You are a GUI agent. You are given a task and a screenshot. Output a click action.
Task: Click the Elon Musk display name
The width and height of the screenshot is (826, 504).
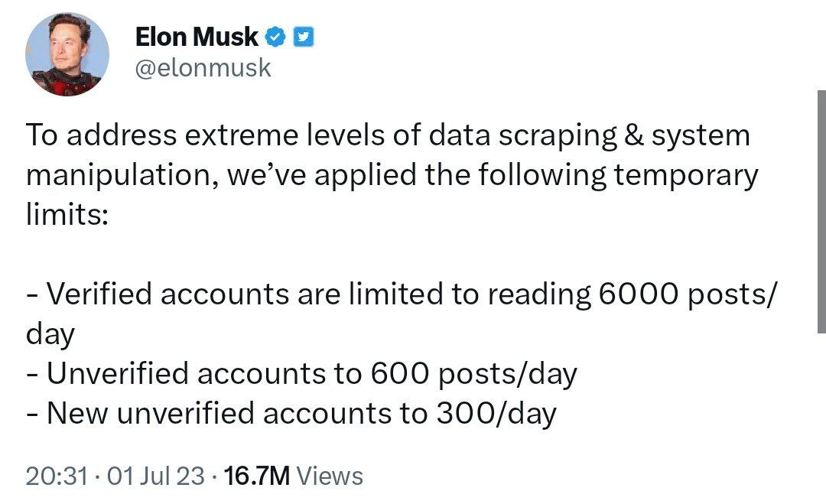[197, 36]
